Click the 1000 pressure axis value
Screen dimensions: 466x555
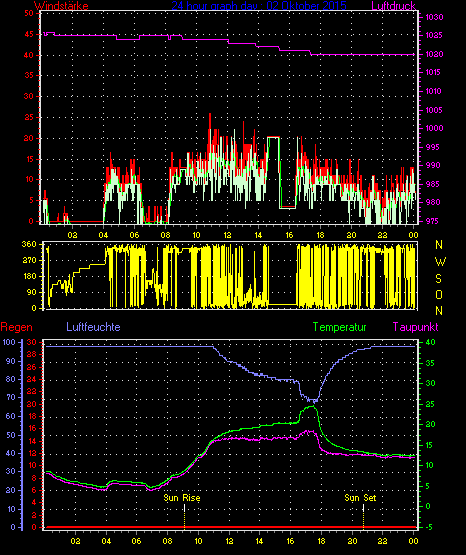coord(434,128)
